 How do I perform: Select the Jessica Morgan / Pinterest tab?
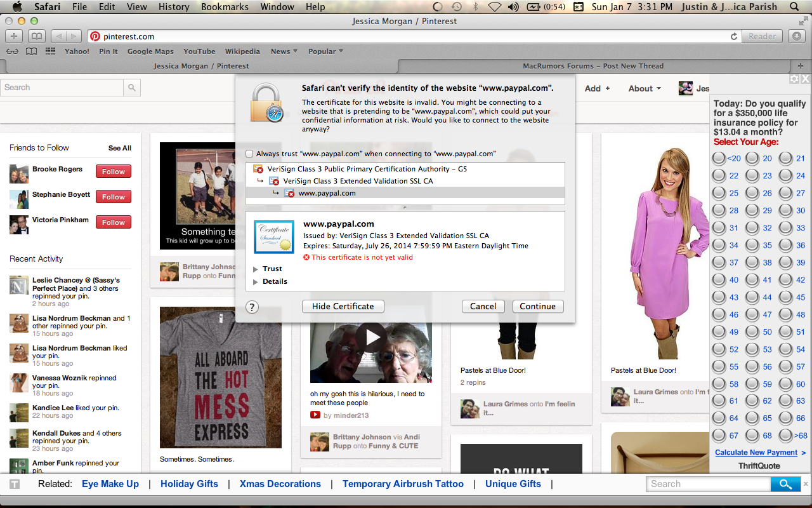coord(201,65)
